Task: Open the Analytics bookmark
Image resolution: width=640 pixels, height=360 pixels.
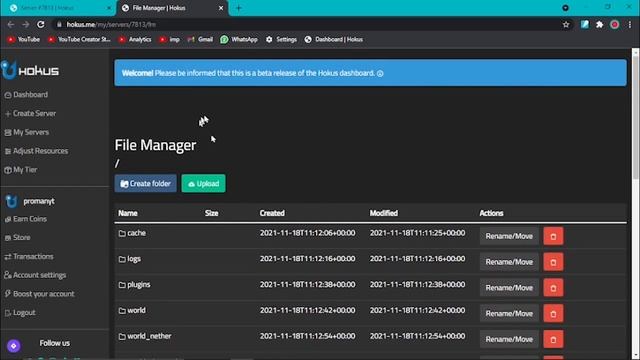Action: point(135,40)
